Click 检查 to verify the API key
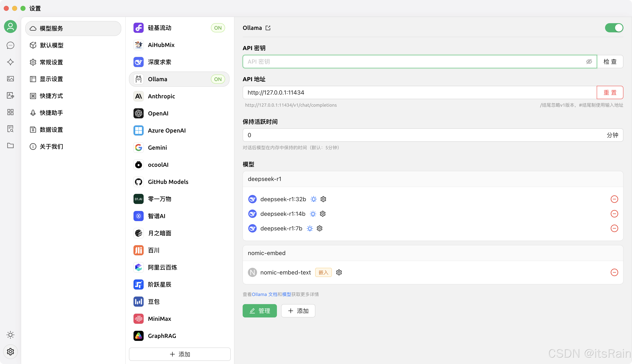The image size is (632, 364). 610,62
